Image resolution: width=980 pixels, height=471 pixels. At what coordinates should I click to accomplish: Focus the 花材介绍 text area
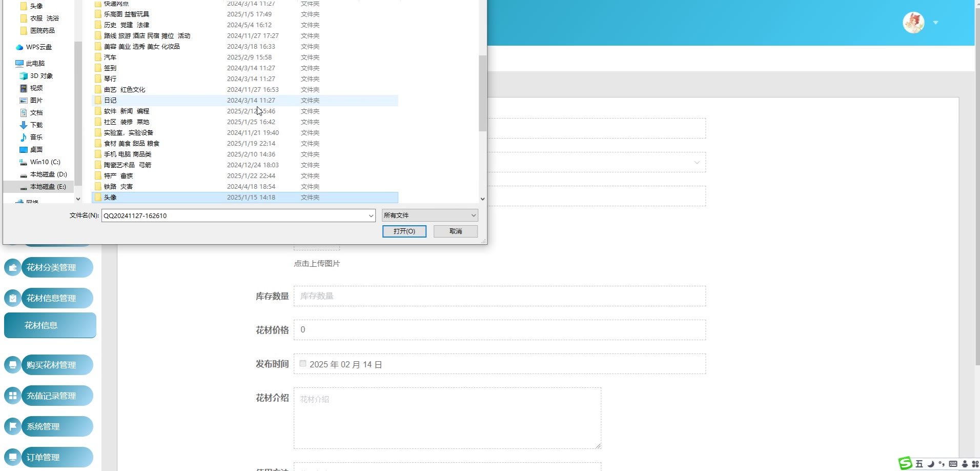[x=447, y=418]
